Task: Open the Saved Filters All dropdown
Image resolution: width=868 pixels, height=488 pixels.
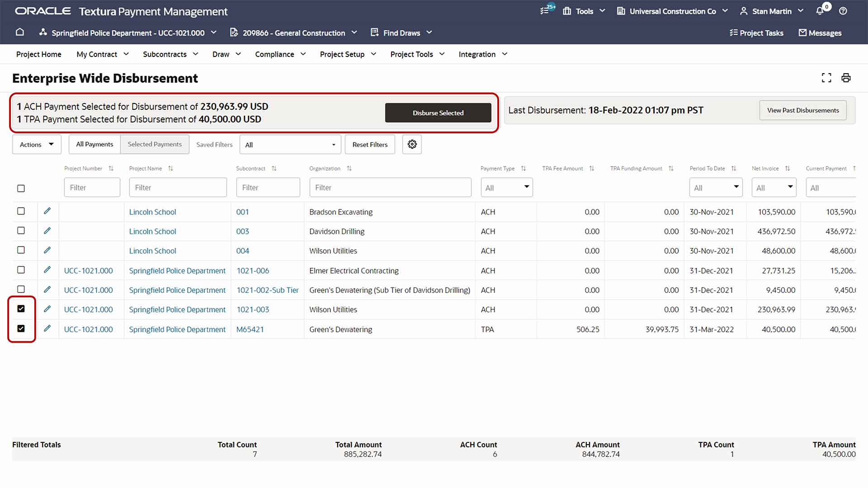Action: 290,145
